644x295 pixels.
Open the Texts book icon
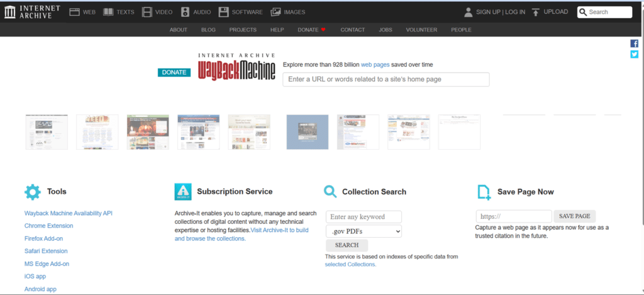pyautogui.click(x=109, y=12)
